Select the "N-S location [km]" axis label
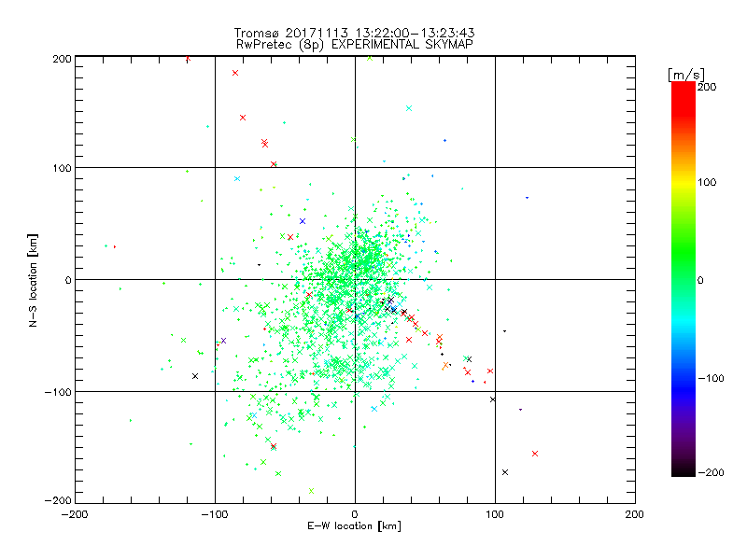Screen dimensions: 747x560 [x=33, y=281]
